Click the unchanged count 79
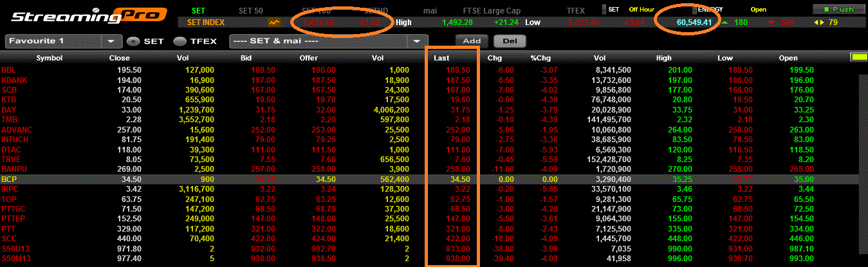Screen dimensions: 868x267 (x=833, y=23)
